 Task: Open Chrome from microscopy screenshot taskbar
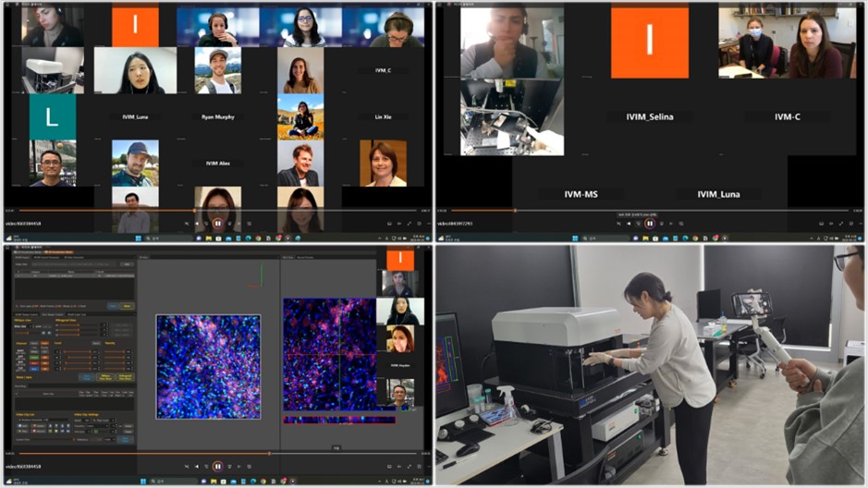point(263,482)
